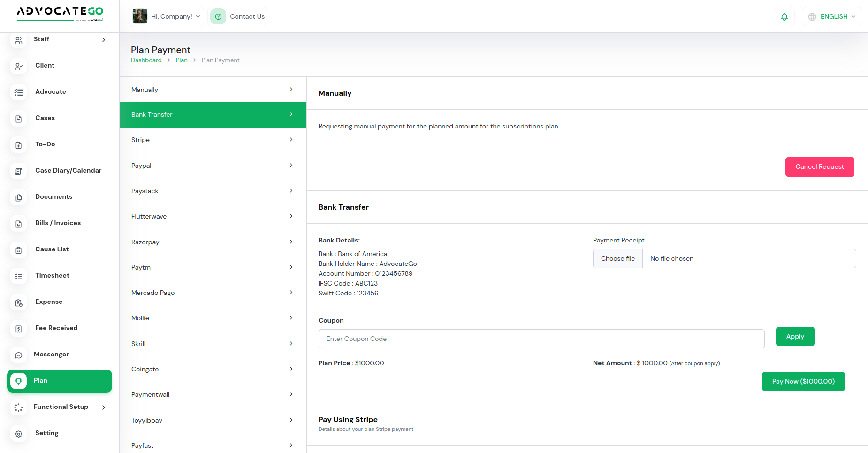Select the Paypal payment method
The width and height of the screenshot is (868, 453).
pos(213,165)
